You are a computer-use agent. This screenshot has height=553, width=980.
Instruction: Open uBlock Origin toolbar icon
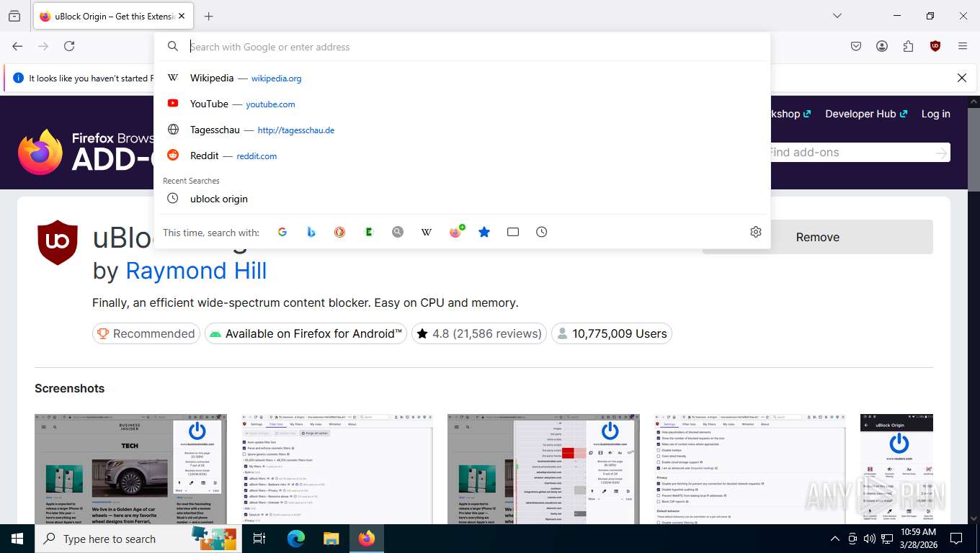(x=935, y=46)
